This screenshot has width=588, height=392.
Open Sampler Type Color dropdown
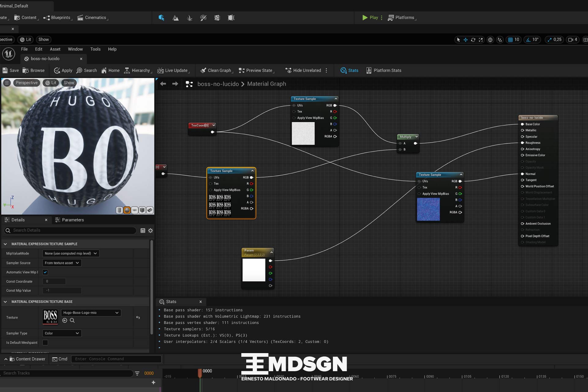(x=62, y=333)
